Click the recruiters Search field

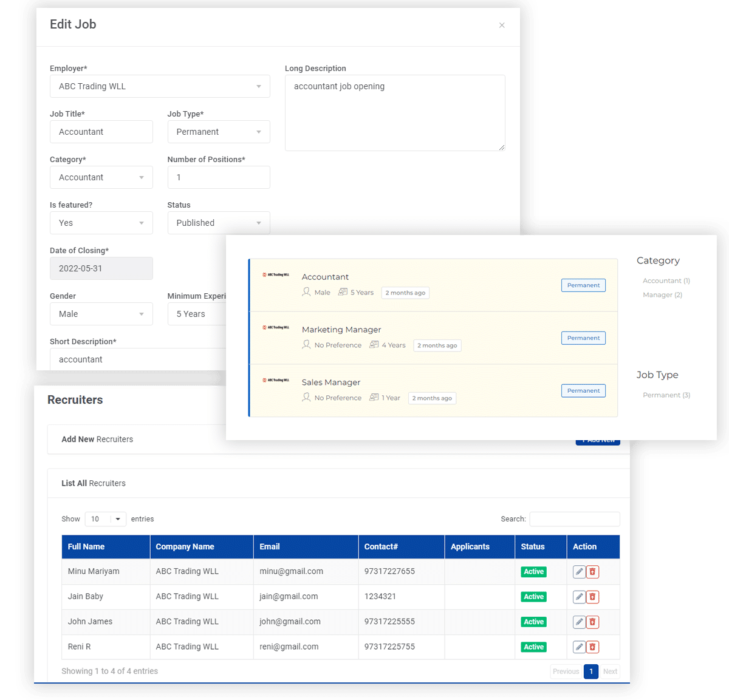point(574,519)
